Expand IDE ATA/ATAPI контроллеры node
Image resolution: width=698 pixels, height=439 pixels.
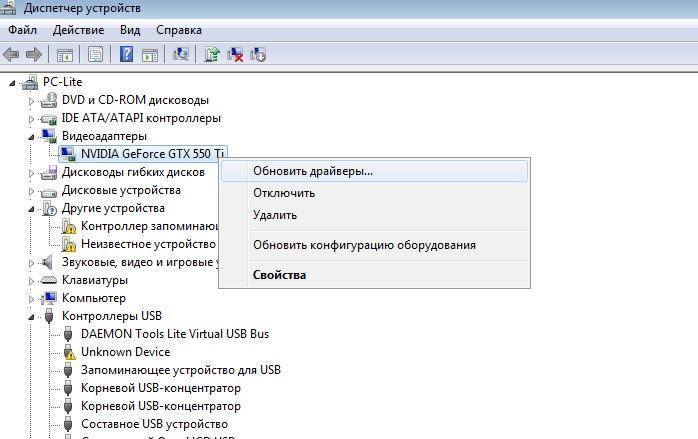click(x=31, y=119)
